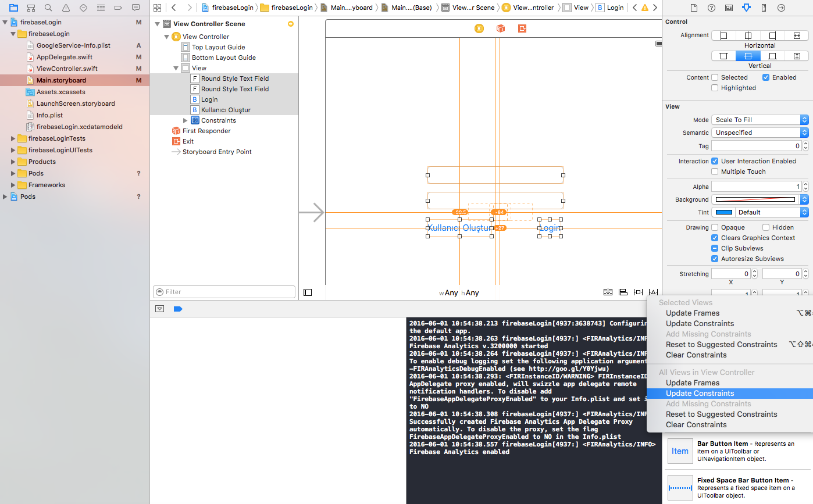Toggle Clip Subviews checkbox

(715, 248)
